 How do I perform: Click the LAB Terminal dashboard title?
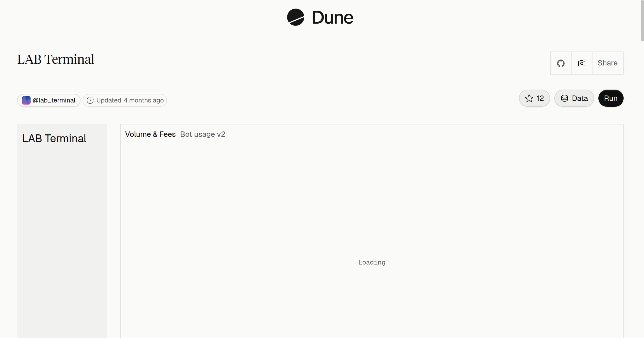(x=56, y=59)
